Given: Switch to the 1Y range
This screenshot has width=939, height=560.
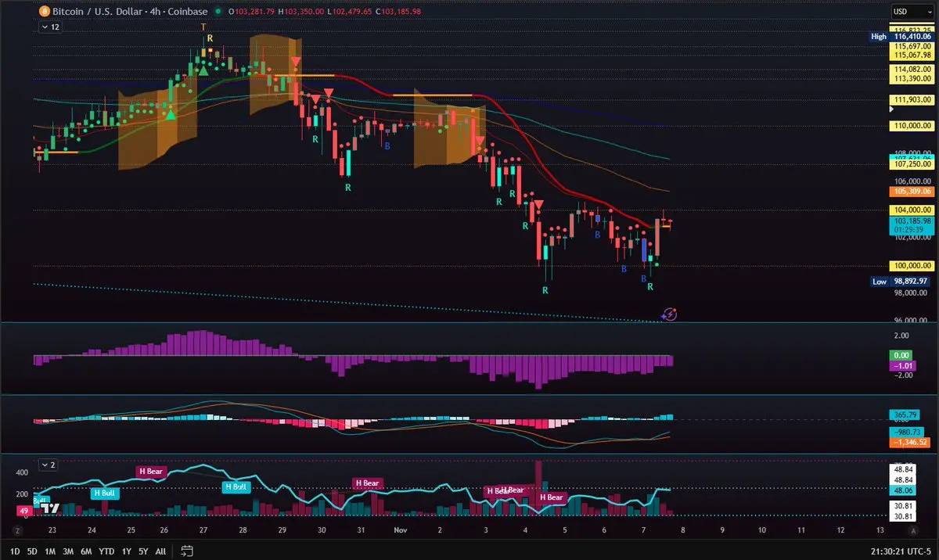Looking at the screenshot, I should click(126, 551).
